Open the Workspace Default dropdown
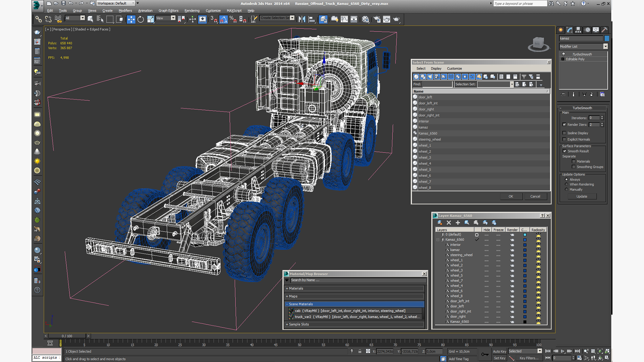The image size is (644, 362). [116, 3]
